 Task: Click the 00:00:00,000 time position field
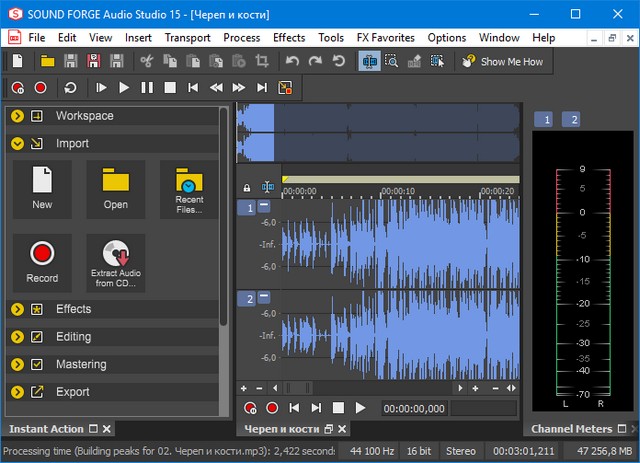tap(413, 408)
